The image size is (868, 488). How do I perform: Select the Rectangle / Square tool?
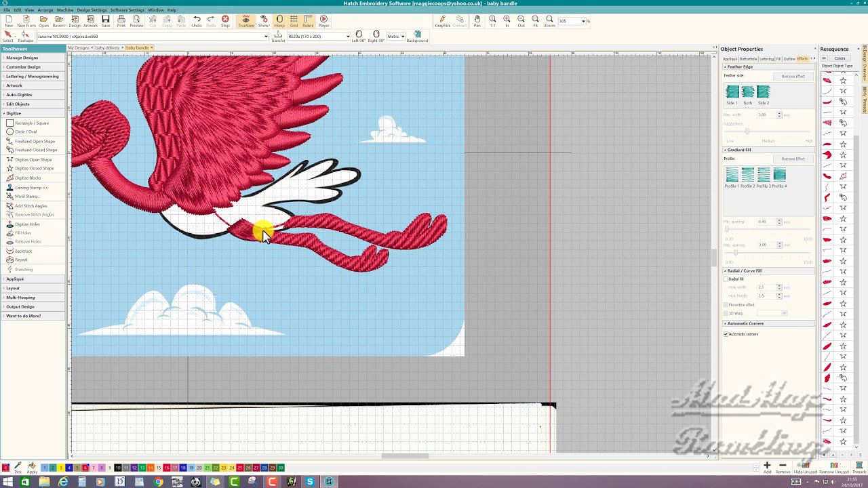coord(28,123)
